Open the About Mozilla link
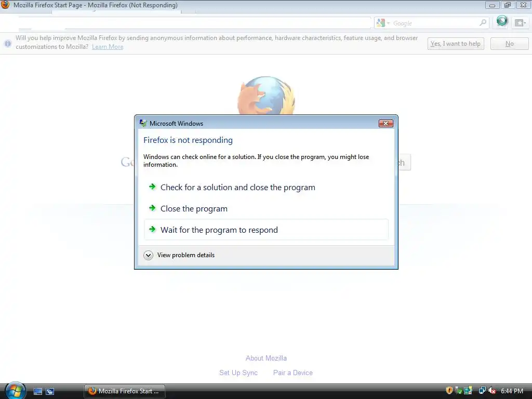Viewport: 532px width, 399px height. [x=266, y=358]
